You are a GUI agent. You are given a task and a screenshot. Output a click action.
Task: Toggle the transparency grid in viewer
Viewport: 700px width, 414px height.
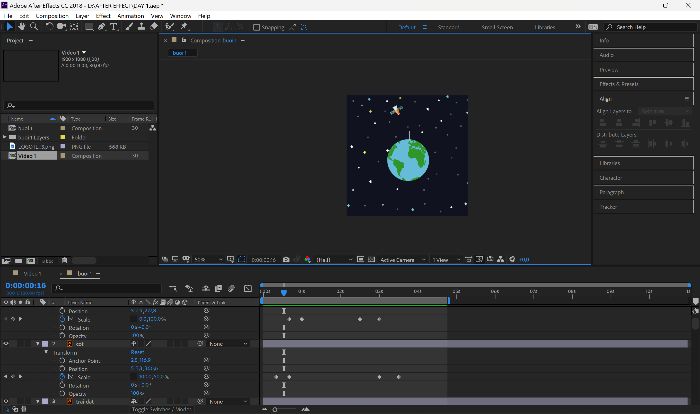(x=371, y=259)
